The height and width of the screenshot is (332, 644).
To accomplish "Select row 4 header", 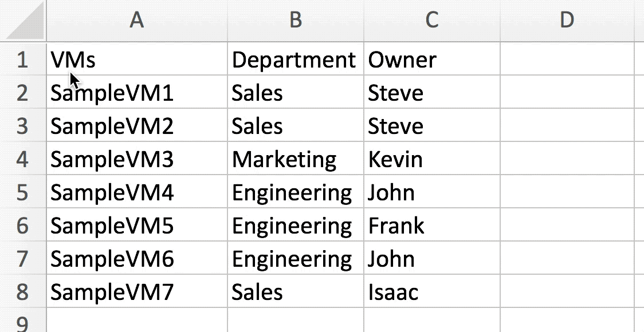I will click(22, 159).
